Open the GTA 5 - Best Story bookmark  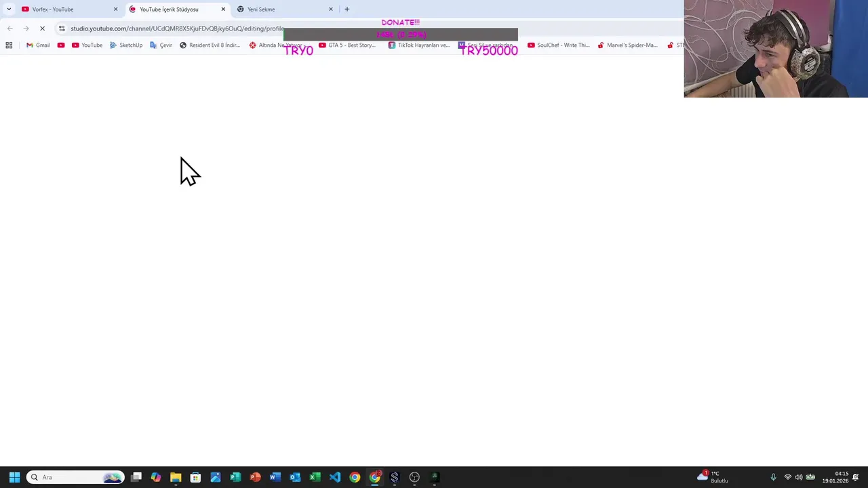[x=347, y=45]
